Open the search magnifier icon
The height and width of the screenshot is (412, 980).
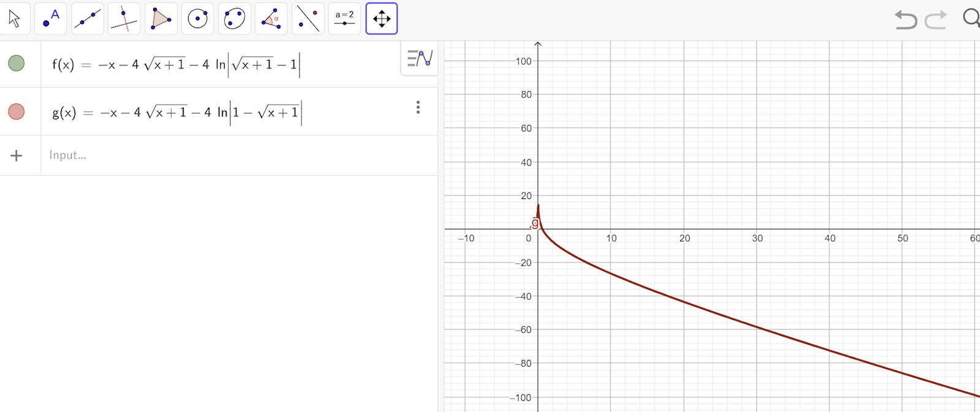(971, 18)
